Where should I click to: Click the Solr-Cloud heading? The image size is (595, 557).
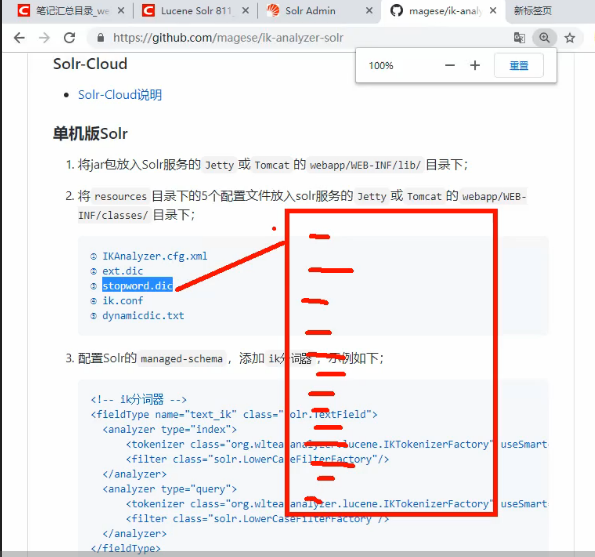coord(90,64)
